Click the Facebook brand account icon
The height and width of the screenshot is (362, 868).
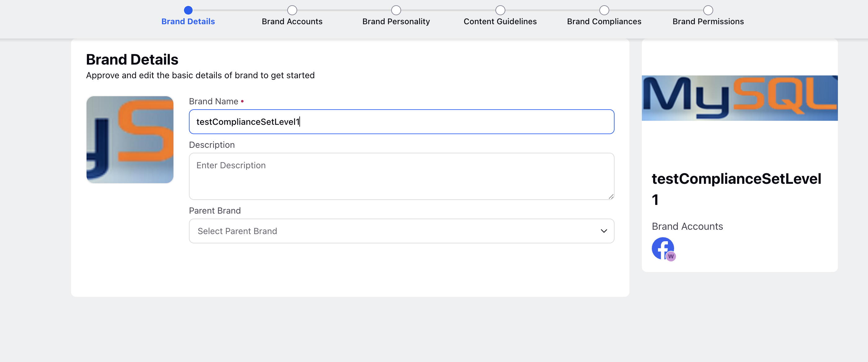[663, 248]
